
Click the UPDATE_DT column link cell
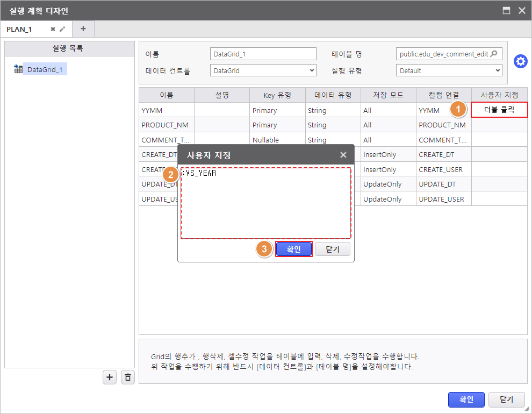[444, 184]
